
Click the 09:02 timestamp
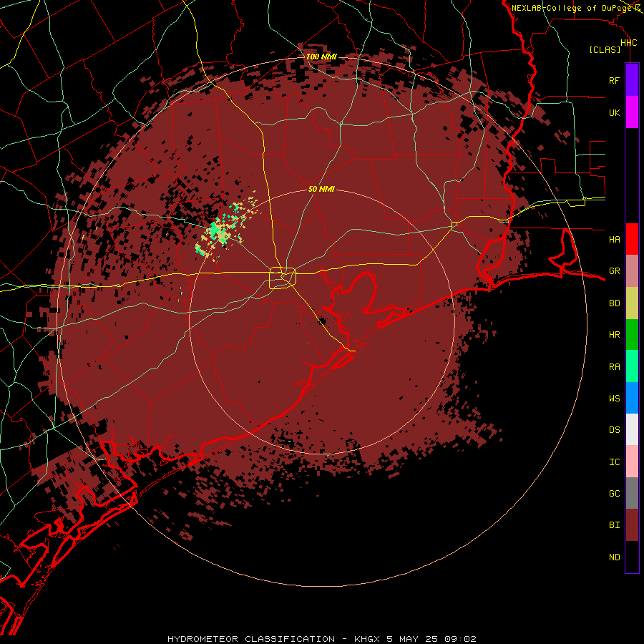pos(460,639)
